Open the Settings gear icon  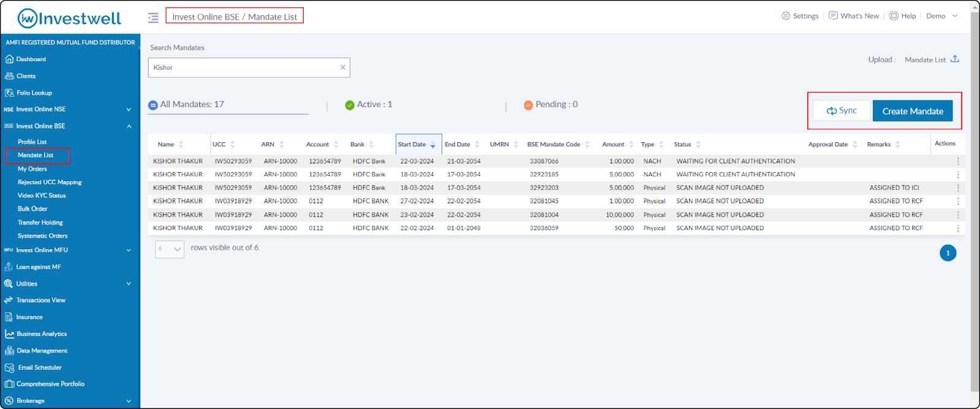pyautogui.click(x=786, y=16)
